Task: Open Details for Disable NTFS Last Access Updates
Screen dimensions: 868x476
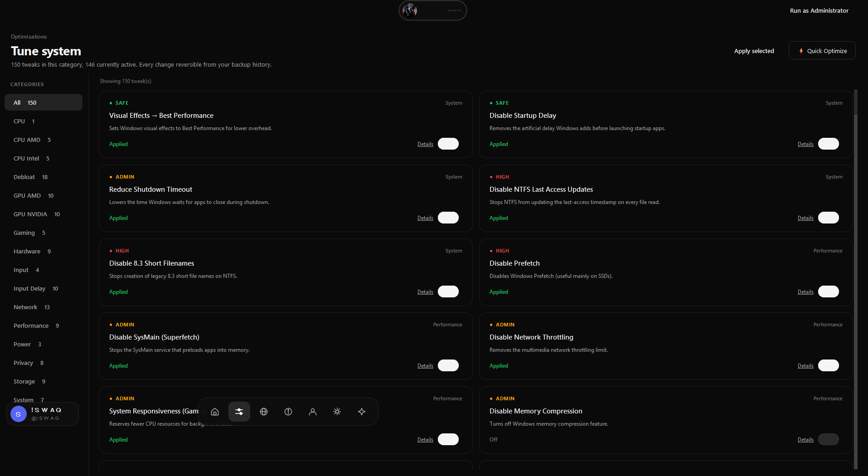Action: click(x=805, y=218)
